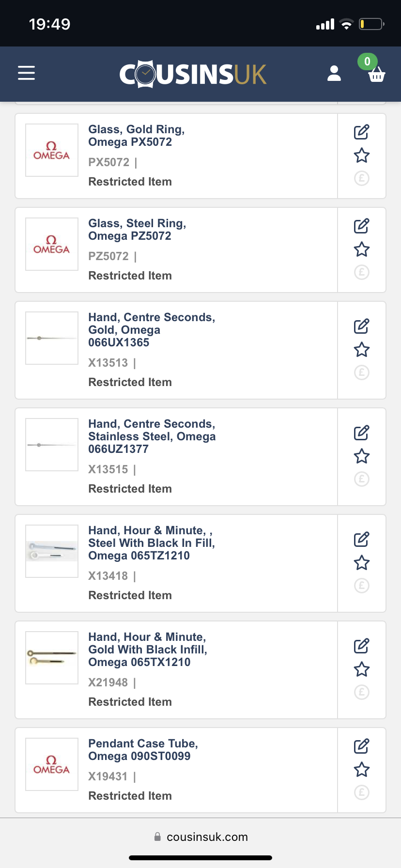Tap the steel hour and minute hands thumbnail
The width and height of the screenshot is (401, 868).
pyautogui.click(x=52, y=551)
